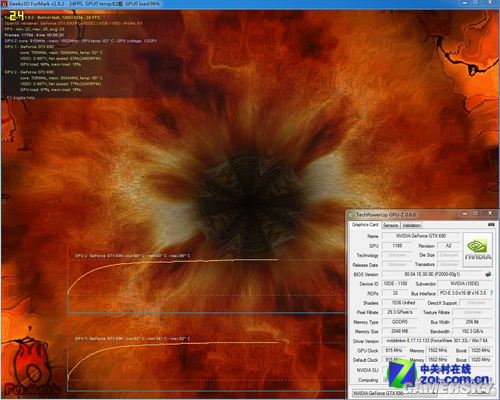Screen dimensions: 500x400
Task: Switch to the Validation tab
Action: click(411, 225)
